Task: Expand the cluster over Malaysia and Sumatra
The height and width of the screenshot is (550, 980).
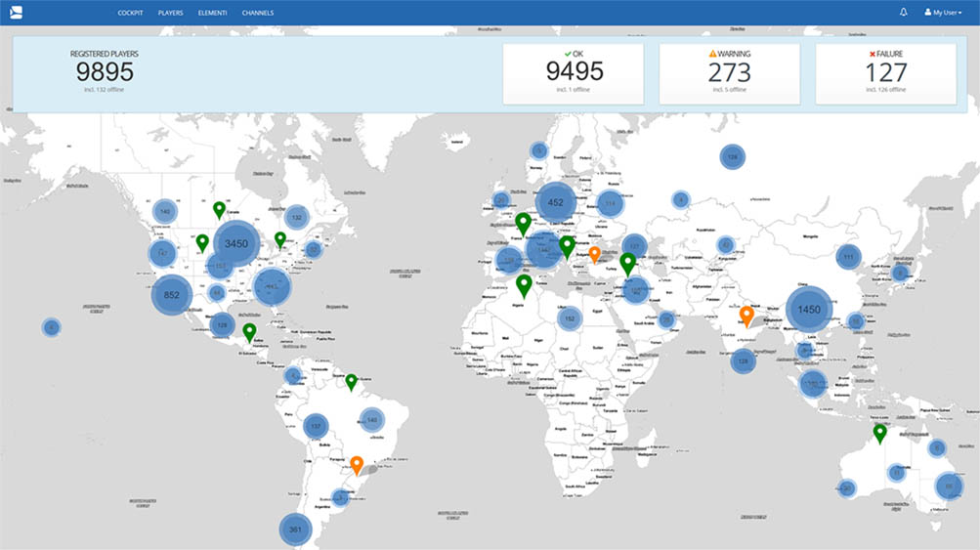Action: coord(813,383)
